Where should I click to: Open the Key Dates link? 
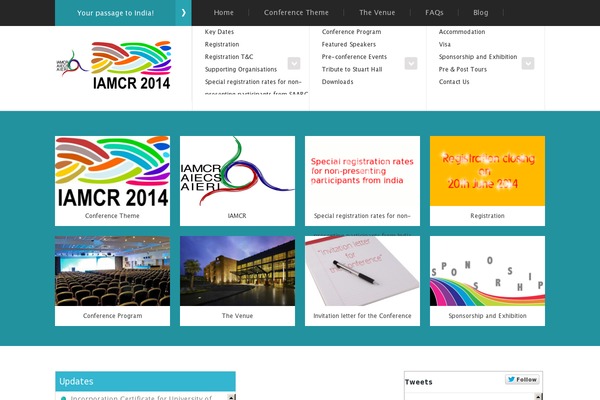(219, 32)
